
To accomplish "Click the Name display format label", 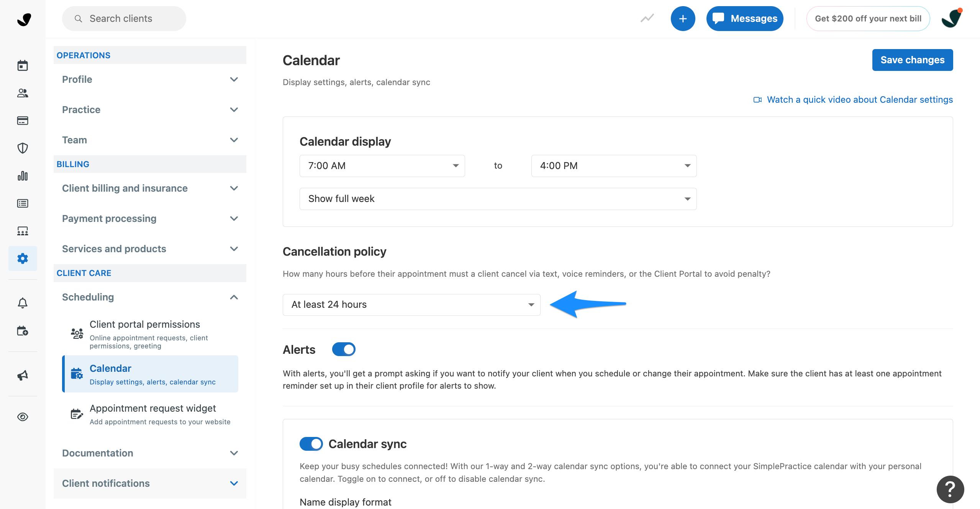I will (x=346, y=502).
